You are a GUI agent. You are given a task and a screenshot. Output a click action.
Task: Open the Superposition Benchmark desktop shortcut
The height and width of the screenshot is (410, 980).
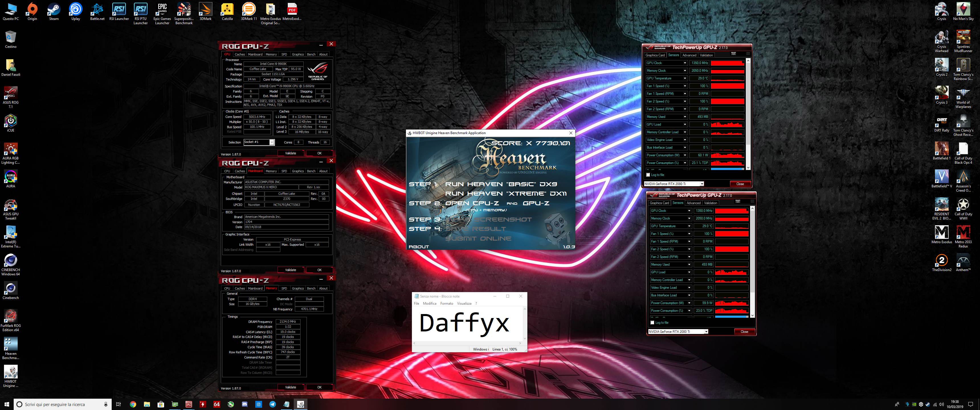tap(184, 14)
